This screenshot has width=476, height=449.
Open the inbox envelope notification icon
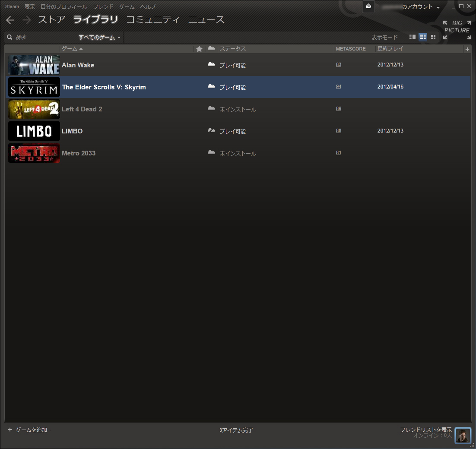[368, 6]
